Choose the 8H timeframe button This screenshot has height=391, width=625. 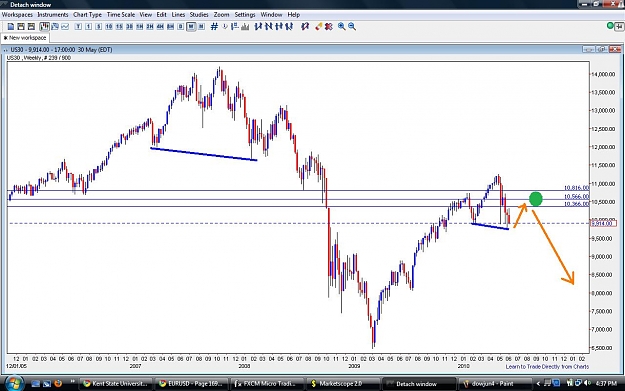170,27
